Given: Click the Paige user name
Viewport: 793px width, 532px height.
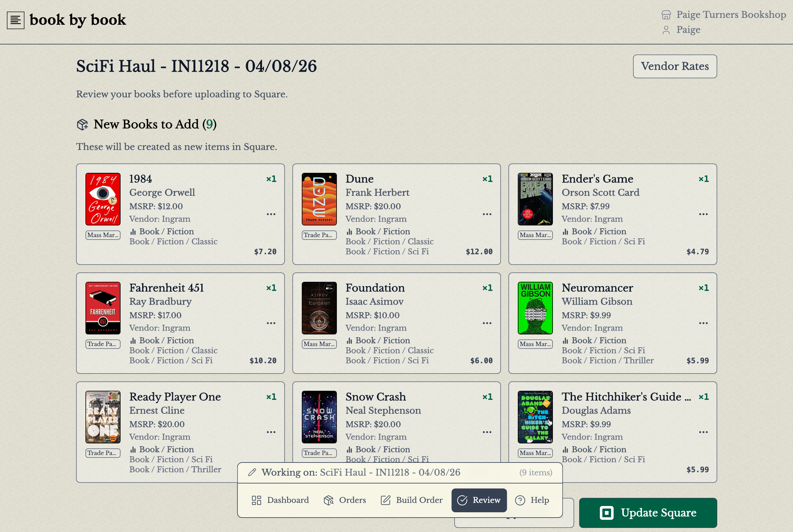Looking at the screenshot, I should 688,30.
